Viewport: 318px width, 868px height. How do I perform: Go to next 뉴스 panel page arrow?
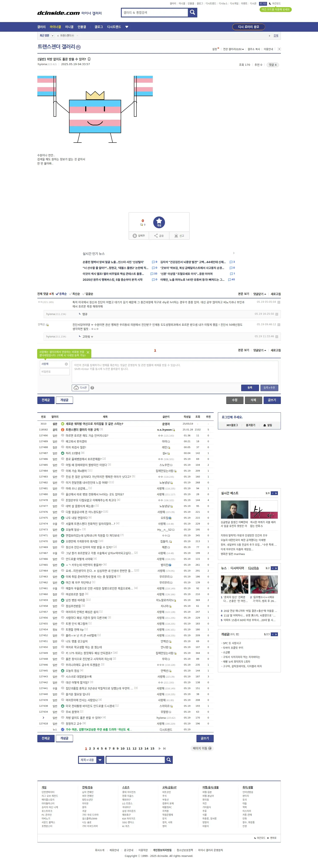pos(276,568)
